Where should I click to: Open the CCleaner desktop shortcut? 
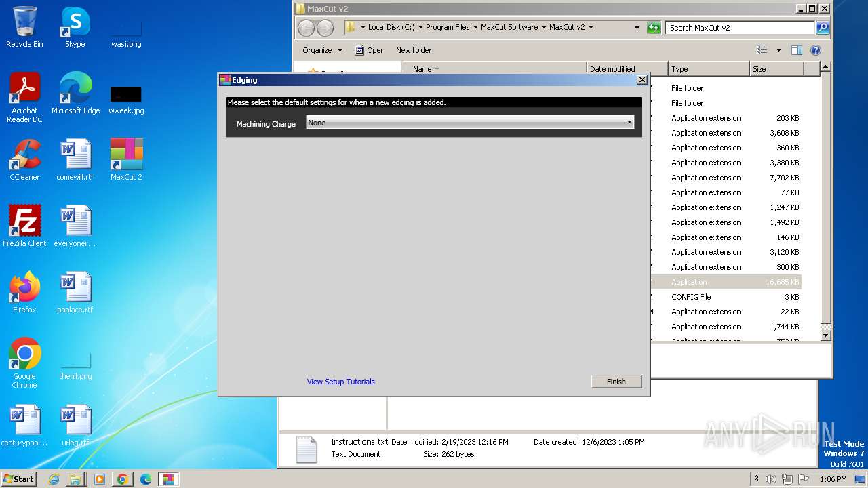[24, 160]
